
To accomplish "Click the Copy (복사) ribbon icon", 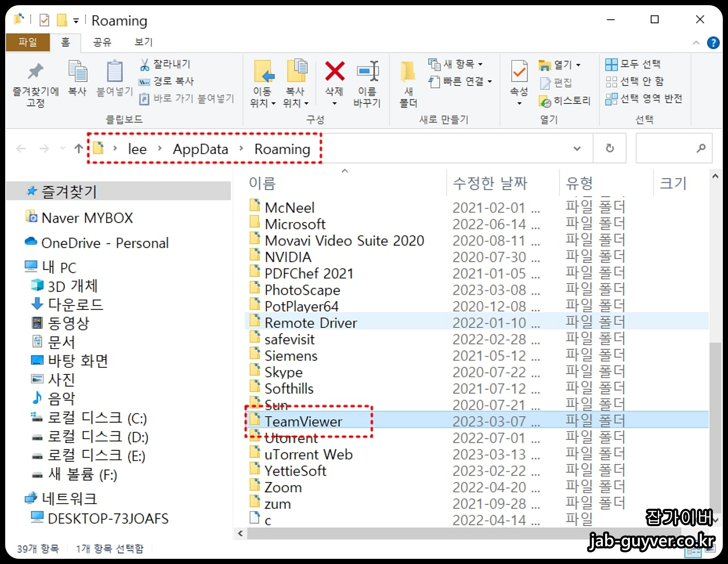I will 77,72.
